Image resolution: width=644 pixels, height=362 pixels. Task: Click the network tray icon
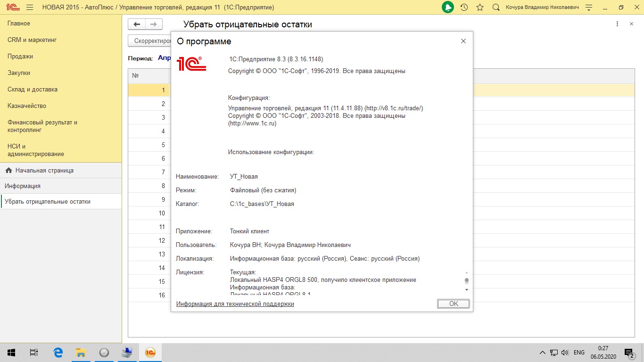tap(554, 353)
